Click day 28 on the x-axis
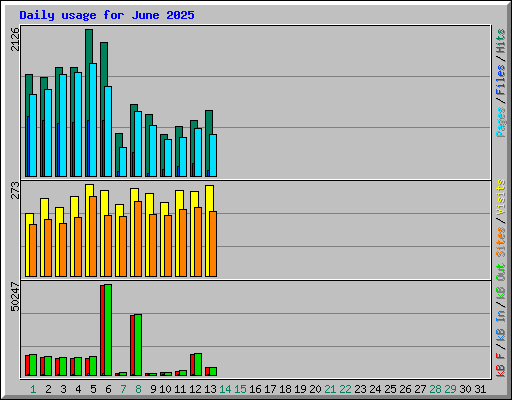This screenshot has width=512, height=400. point(435,389)
